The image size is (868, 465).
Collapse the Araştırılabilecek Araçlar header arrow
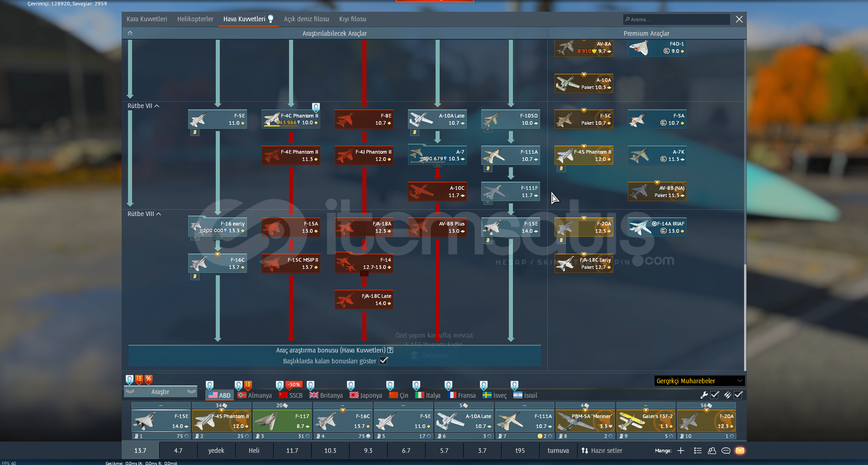pyautogui.click(x=130, y=33)
